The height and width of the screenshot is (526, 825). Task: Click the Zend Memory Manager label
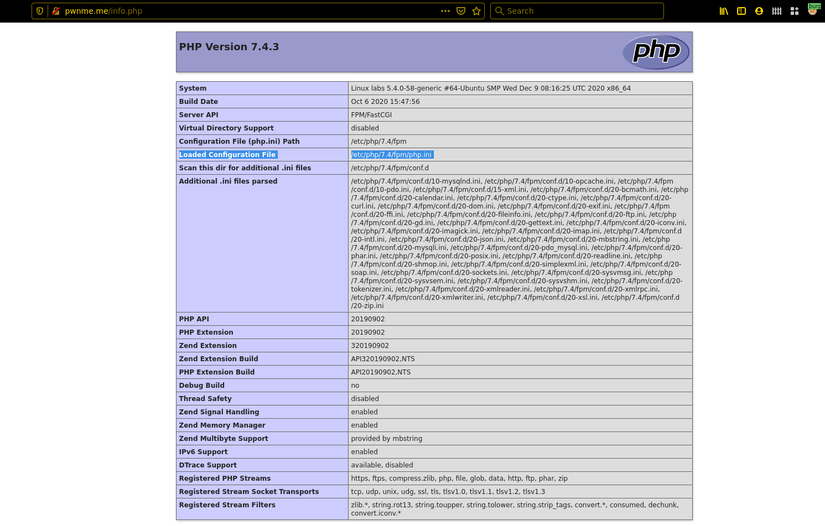pos(222,425)
